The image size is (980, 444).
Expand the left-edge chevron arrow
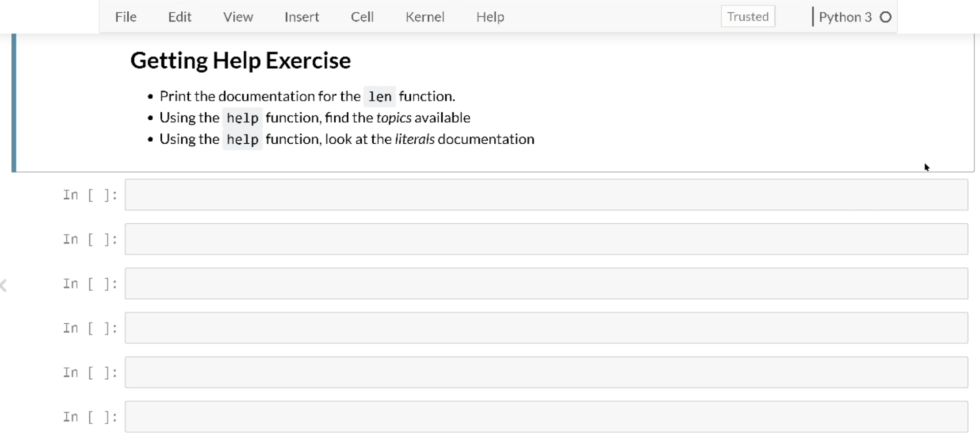point(4,286)
